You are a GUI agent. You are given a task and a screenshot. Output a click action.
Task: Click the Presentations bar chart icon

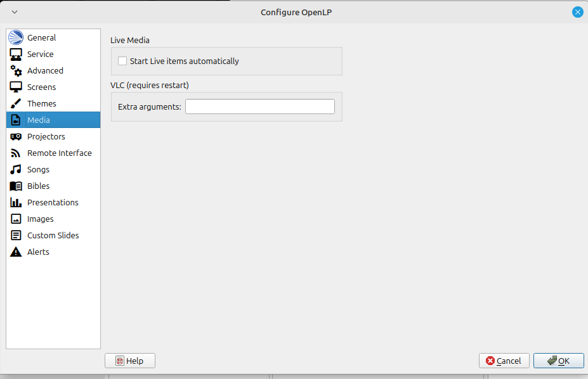[x=16, y=202]
